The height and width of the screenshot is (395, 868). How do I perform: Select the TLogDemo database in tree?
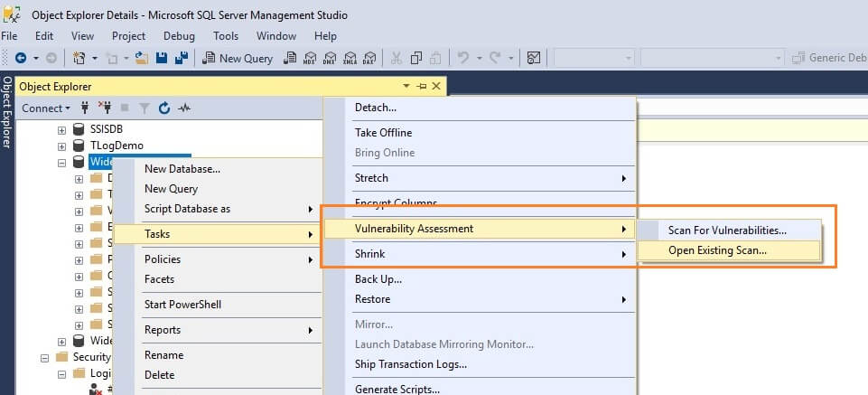117,146
